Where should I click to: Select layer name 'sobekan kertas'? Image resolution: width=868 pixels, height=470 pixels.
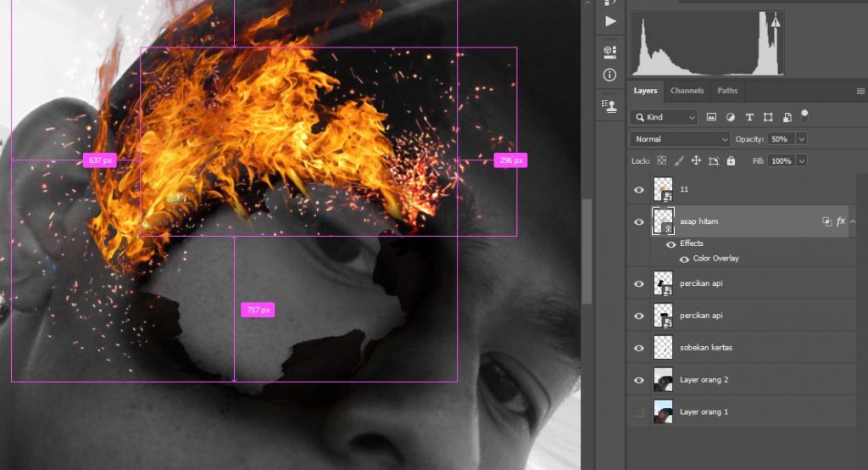706,348
